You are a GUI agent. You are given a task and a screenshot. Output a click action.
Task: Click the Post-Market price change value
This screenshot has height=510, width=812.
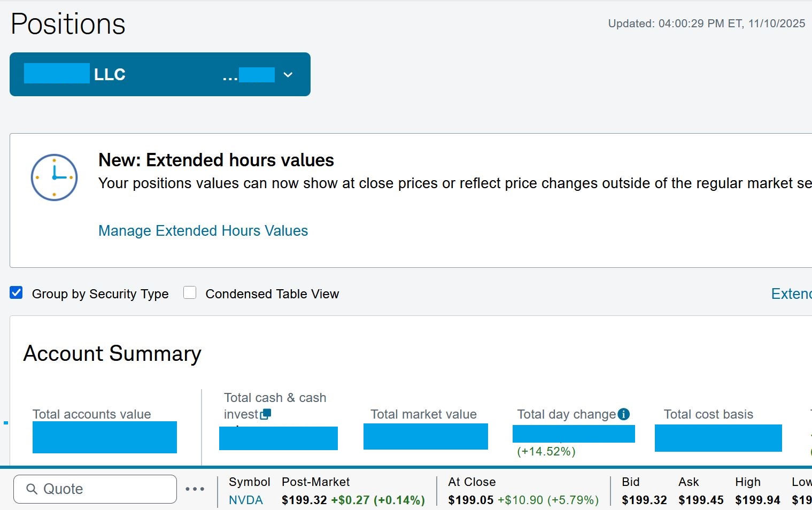point(378,500)
